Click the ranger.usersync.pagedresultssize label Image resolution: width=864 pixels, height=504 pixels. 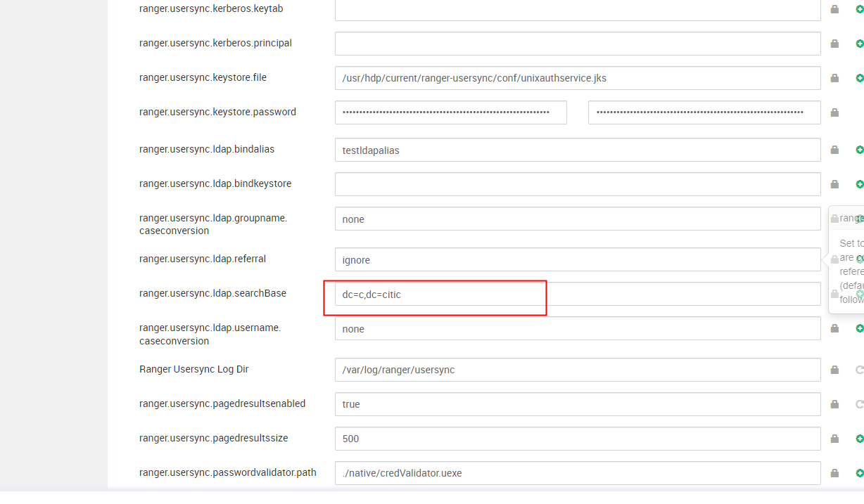(x=214, y=438)
